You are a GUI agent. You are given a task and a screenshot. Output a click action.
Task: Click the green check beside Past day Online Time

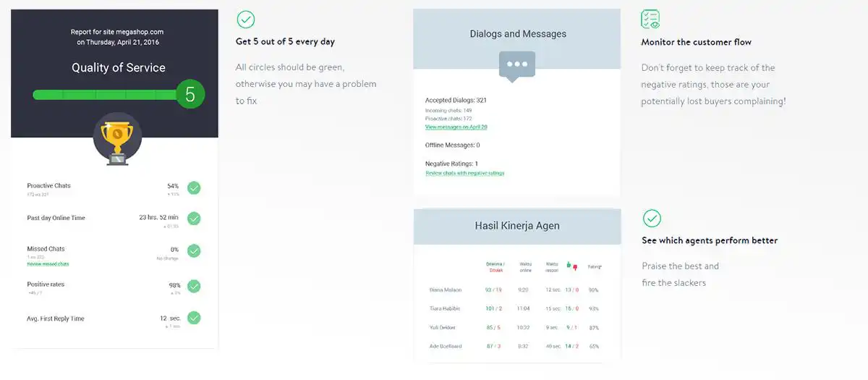(x=194, y=219)
